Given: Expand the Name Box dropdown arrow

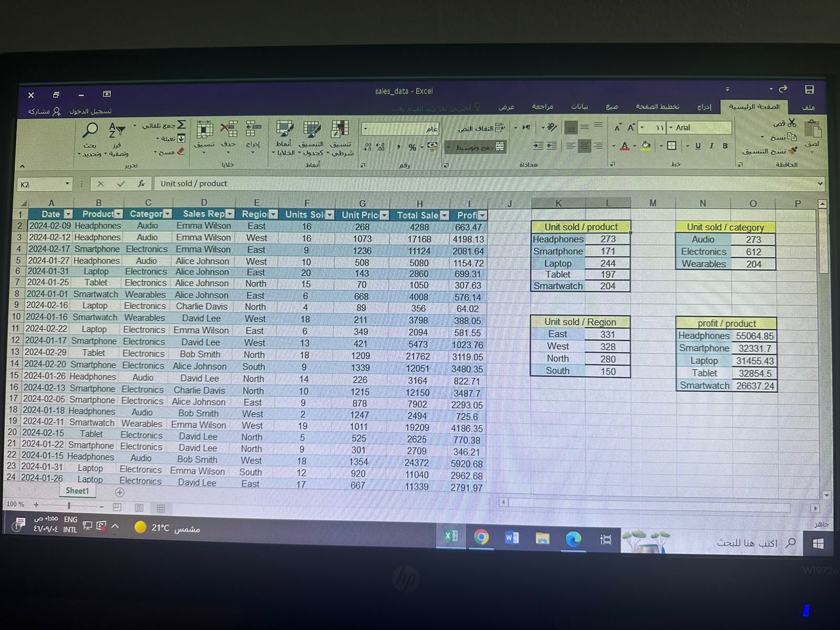Looking at the screenshot, I should click(67, 184).
